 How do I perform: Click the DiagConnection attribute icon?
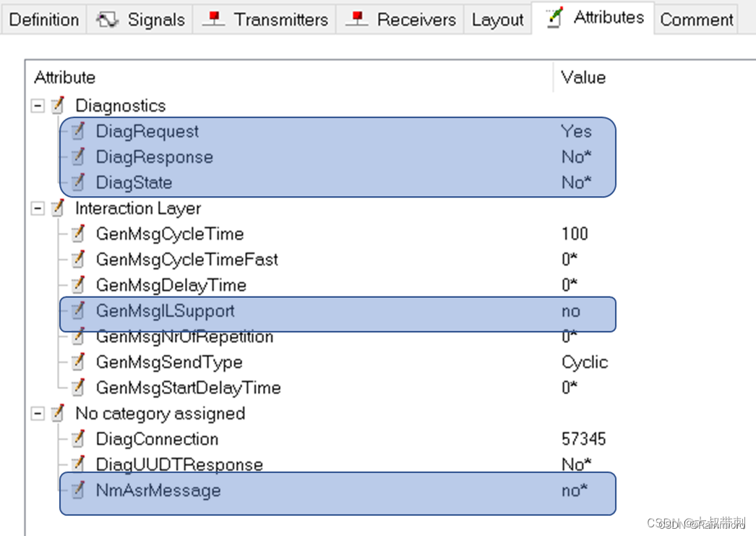click(78, 438)
